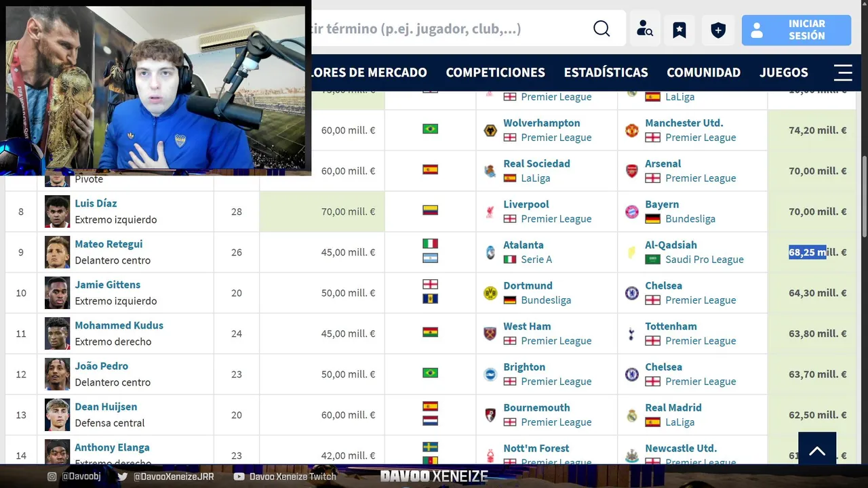Click the Atalanta club crest

pyautogui.click(x=490, y=252)
